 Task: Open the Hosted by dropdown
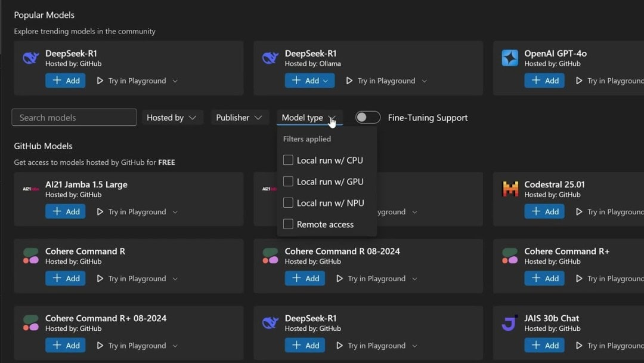pos(172,117)
